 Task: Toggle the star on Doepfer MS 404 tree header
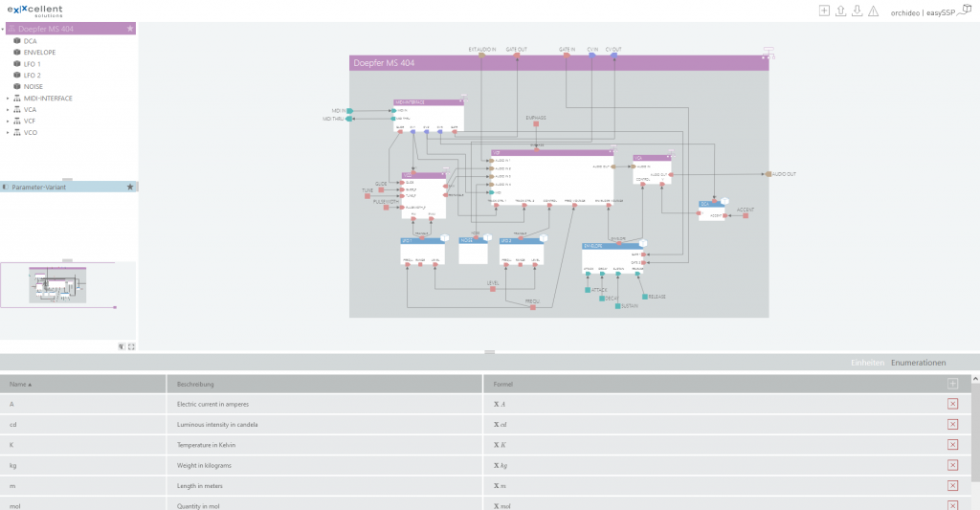tap(130, 29)
